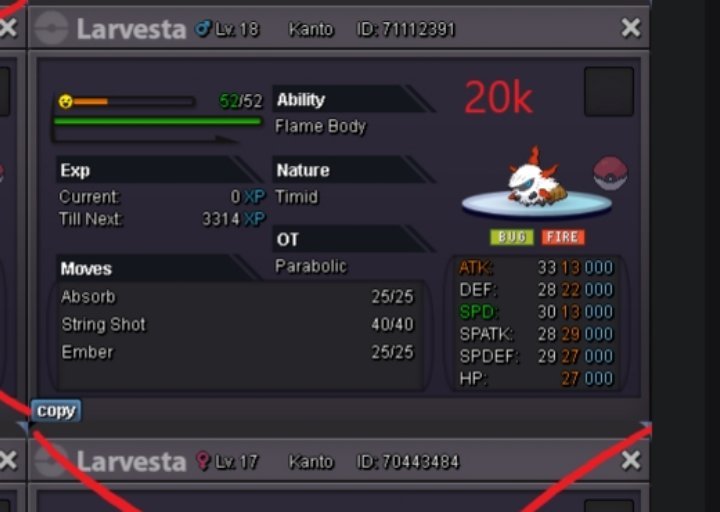Click the Parabolic OT name
720x512 pixels.
[x=311, y=266]
